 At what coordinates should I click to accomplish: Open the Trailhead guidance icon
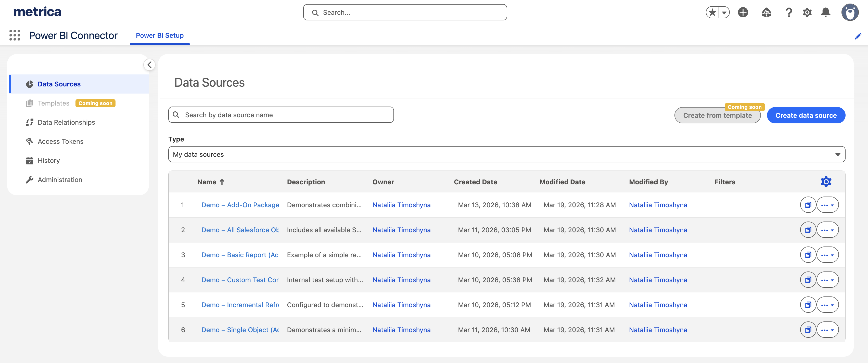pyautogui.click(x=766, y=12)
